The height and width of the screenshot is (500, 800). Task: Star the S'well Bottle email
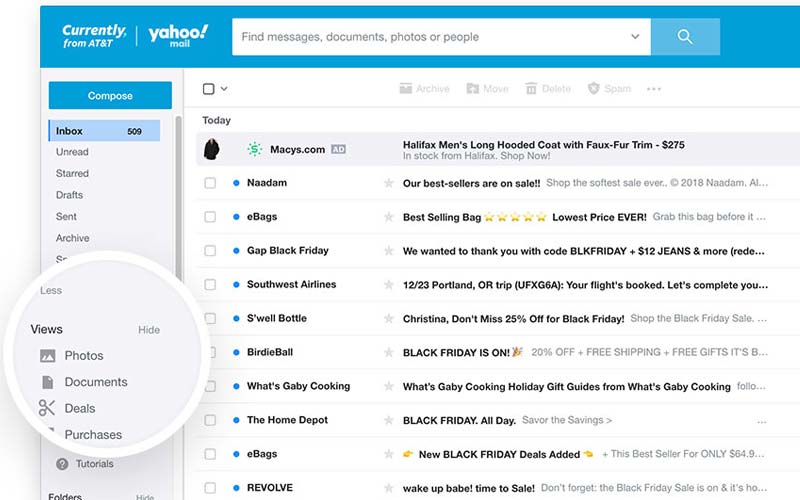(x=389, y=318)
